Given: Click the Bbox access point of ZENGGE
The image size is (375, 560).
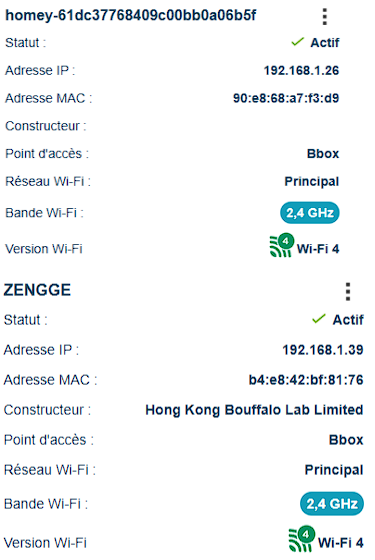Looking at the screenshot, I should [346, 440].
